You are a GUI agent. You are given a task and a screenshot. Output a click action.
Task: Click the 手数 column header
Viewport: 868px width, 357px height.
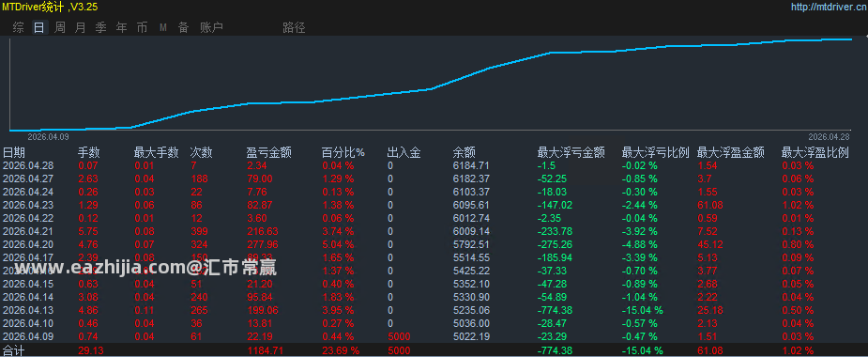(x=89, y=152)
